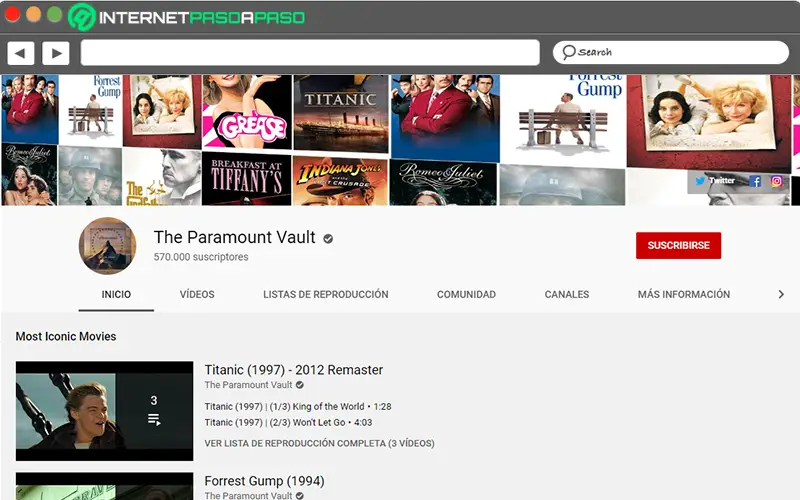Open the Instagram icon on the banner

click(777, 181)
